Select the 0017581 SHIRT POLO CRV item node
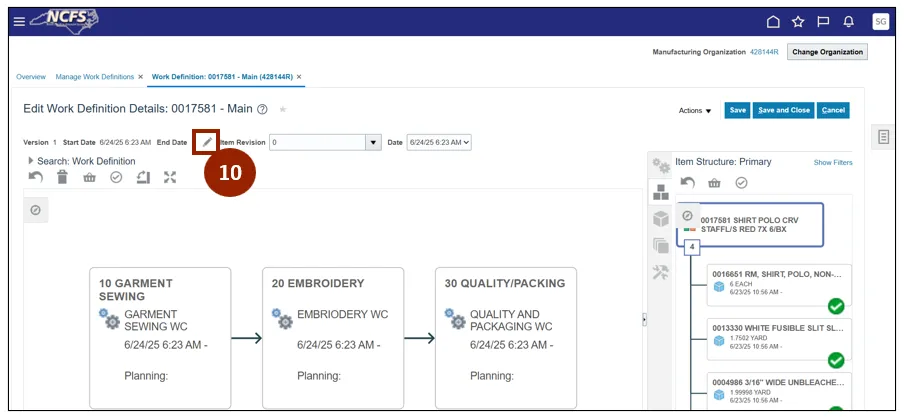Viewport: 904px width, 420px height. pyautogui.click(x=749, y=225)
